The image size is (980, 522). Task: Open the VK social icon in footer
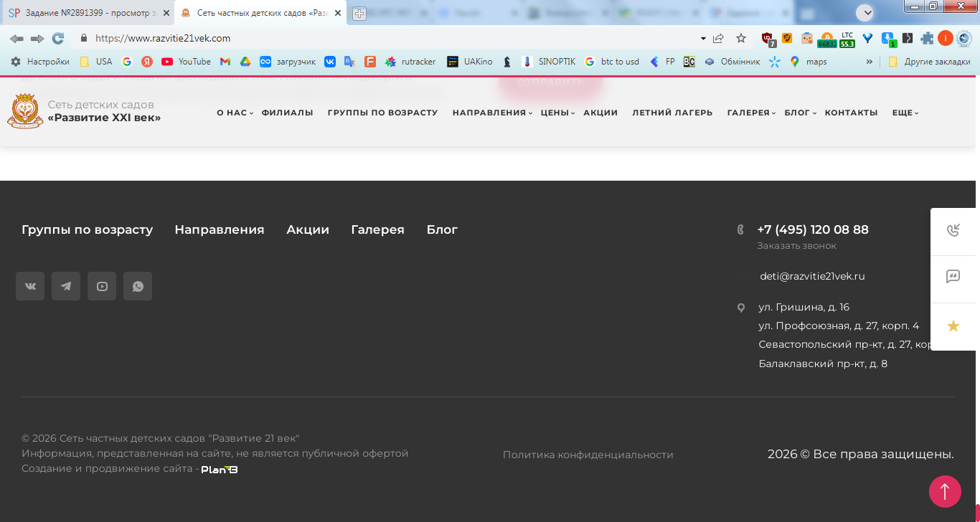tap(30, 286)
